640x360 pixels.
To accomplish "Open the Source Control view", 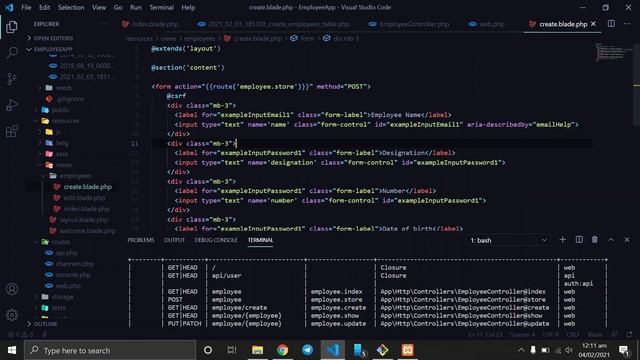I will click(12, 79).
